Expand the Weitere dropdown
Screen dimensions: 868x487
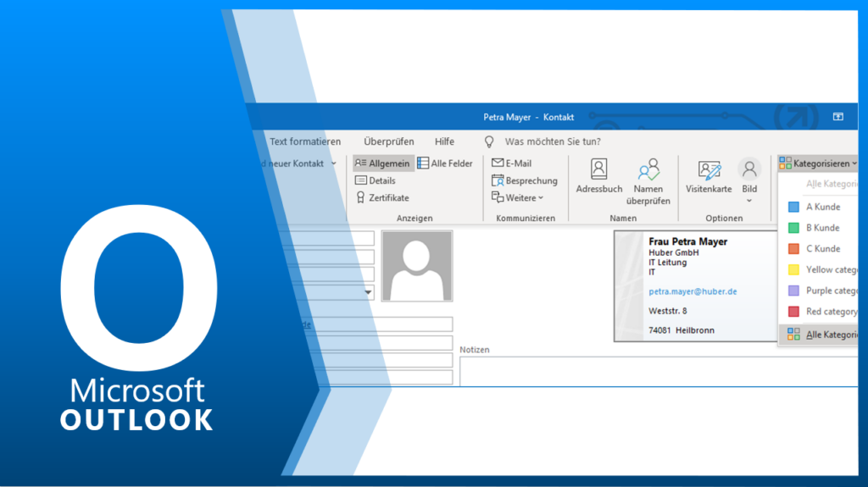(518, 197)
